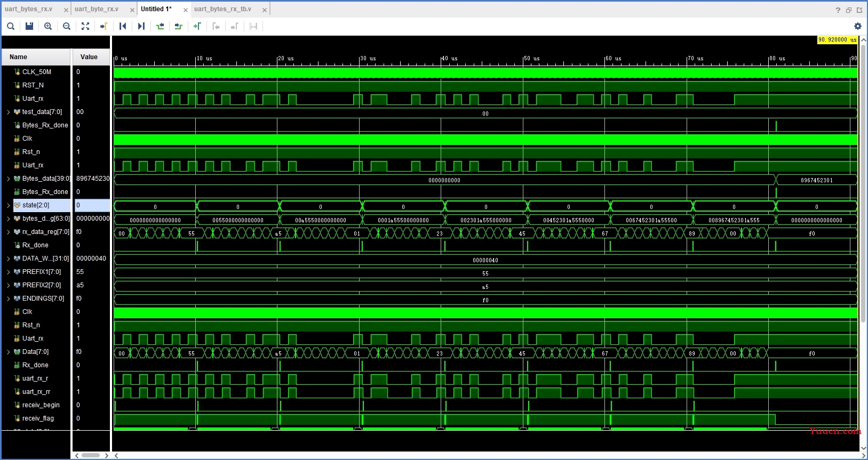Go to cursor button in toolbar
The width and height of the screenshot is (868, 460).
104,26
